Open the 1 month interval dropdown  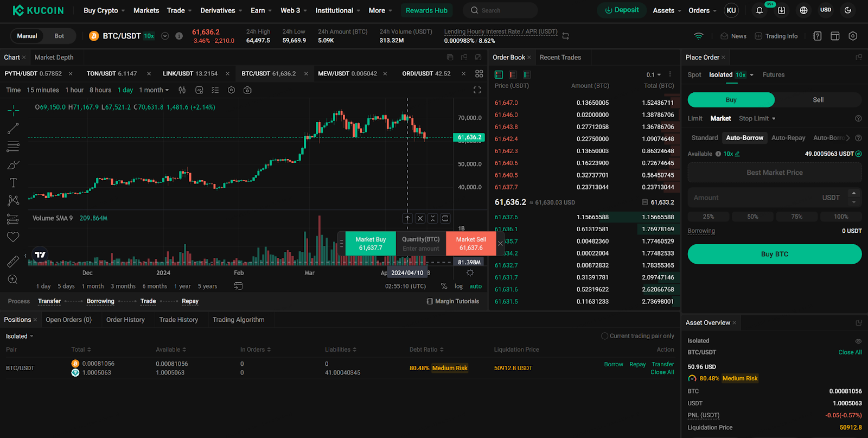click(154, 90)
